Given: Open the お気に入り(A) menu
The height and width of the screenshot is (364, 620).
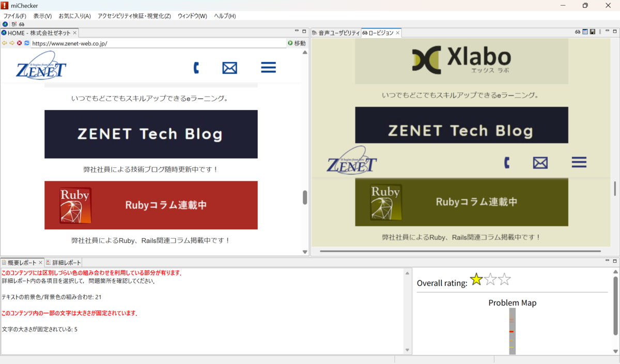Looking at the screenshot, I should click(75, 16).
